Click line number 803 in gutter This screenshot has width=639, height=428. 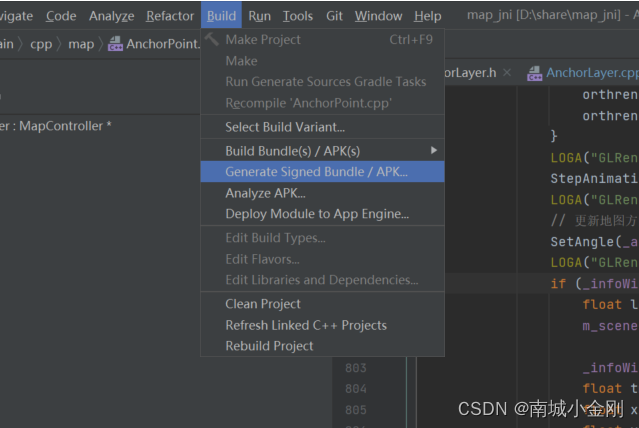click(x=356, y=368)
